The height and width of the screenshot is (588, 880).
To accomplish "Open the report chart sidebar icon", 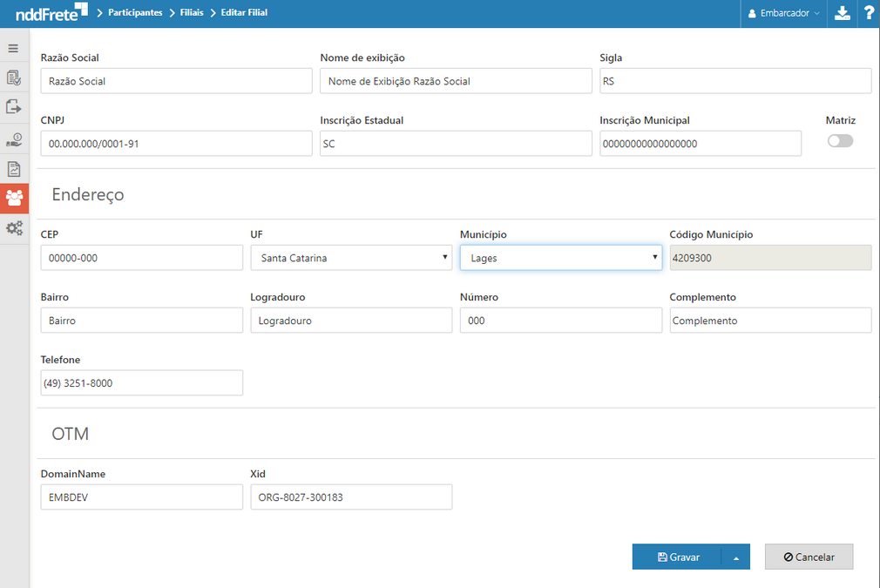I will point(14,169).
